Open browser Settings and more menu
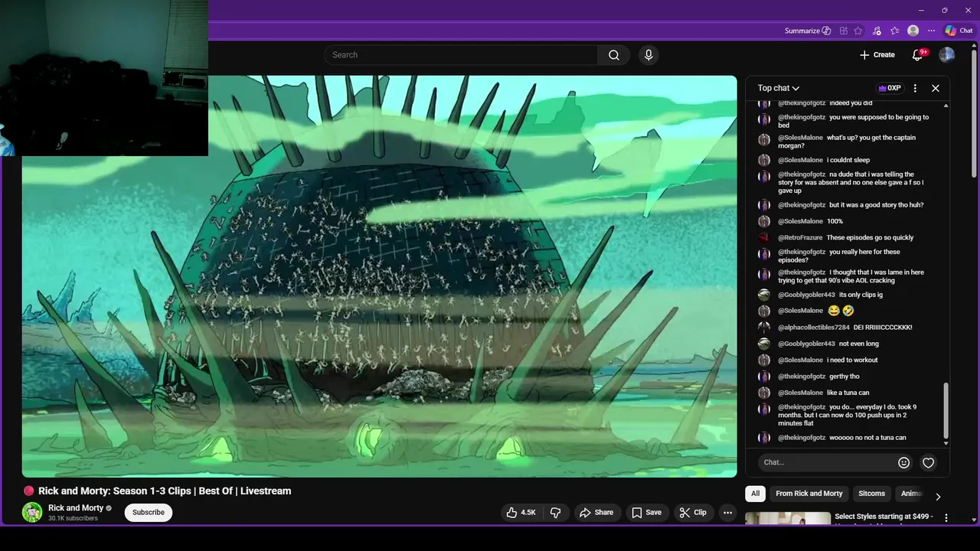Image resolution: width=980 pixels, height=551 pixels. (932, 31)
